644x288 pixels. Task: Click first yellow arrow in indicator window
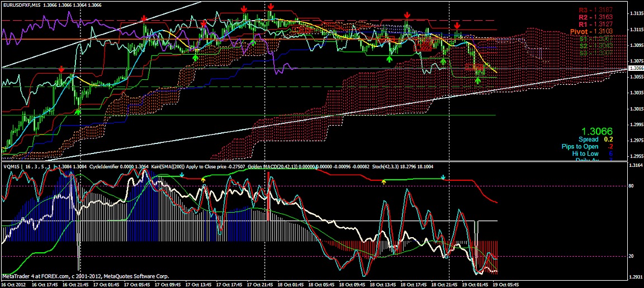coord(203,180)
